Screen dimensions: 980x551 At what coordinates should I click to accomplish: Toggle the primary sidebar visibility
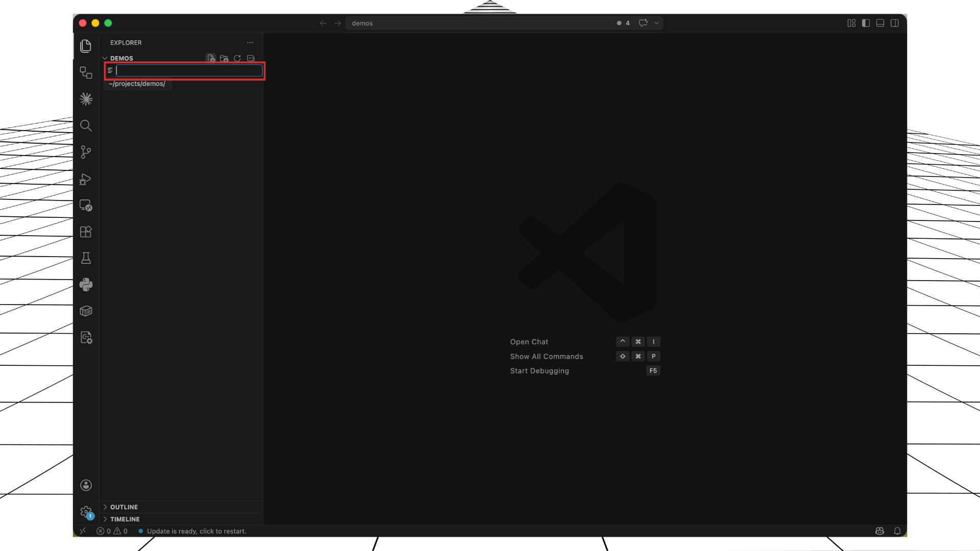click(866, 23)
